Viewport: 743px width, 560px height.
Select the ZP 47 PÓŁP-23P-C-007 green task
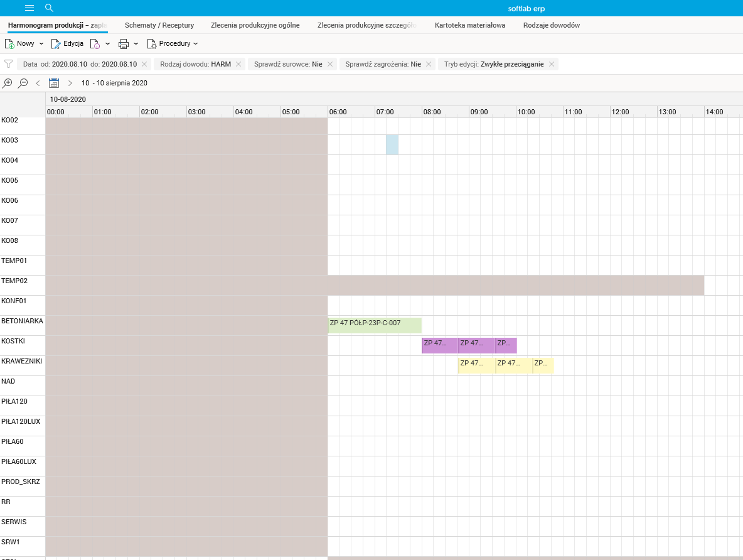point(375,325)
